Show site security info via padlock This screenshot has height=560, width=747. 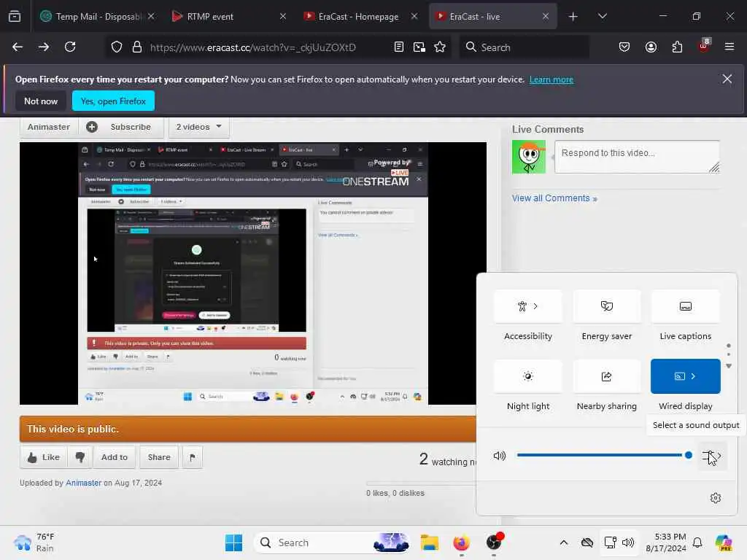[137, 47]
